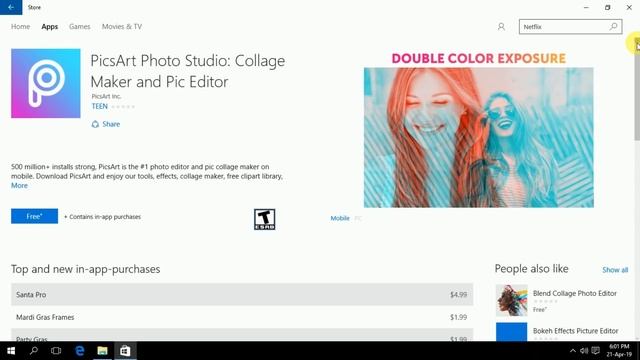This screenshot has width=640, height=360.
Task: Open the Windows Start menu
Action: pos(11,351)
